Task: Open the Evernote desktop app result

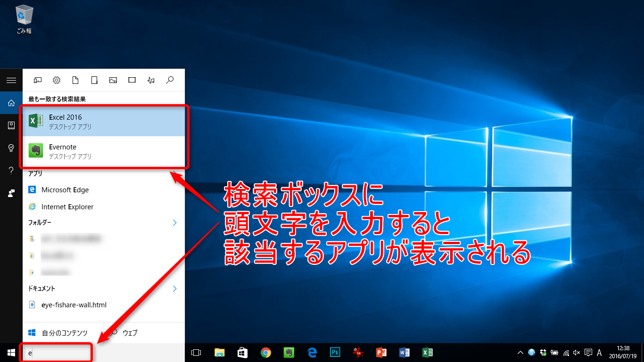Action: [104, 151]
